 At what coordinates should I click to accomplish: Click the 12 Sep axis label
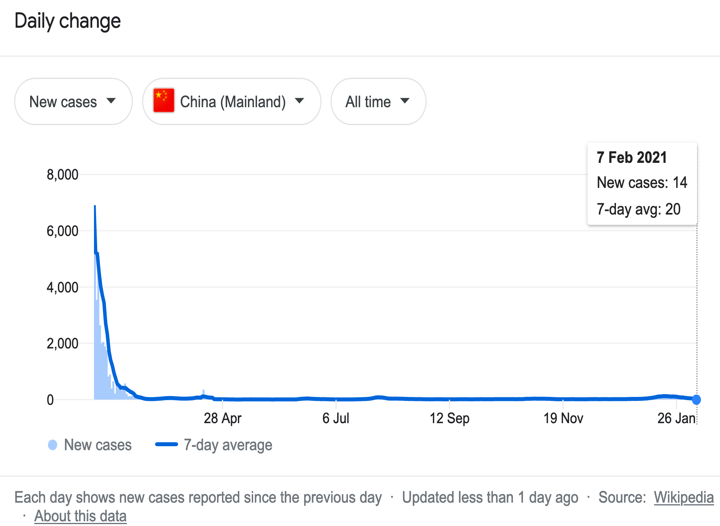click(450, 418)
